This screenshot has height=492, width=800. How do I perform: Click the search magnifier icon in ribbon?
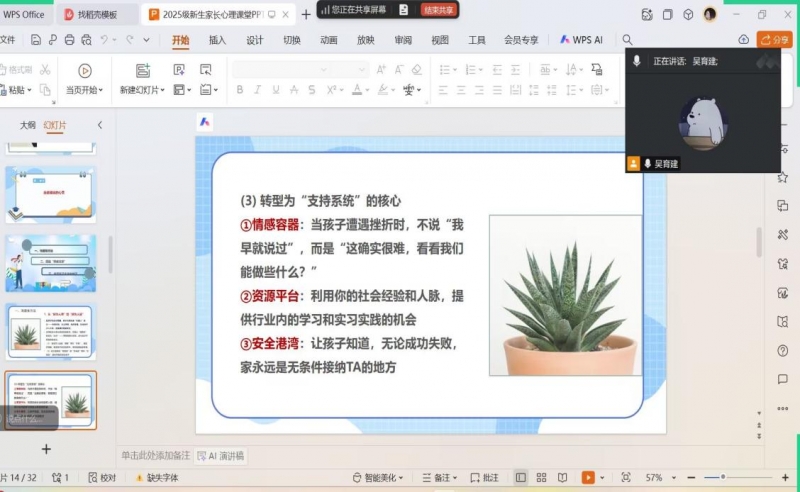pyautogui.click(x=627, y=40)
